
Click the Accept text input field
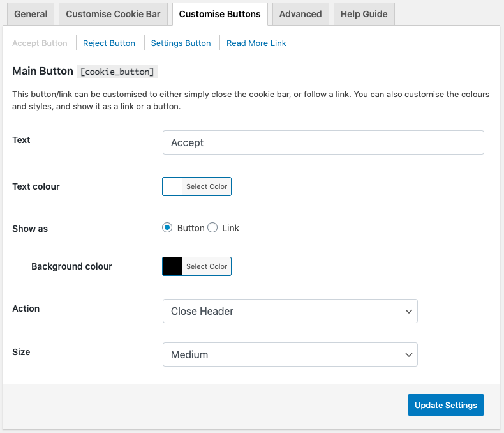click(323, 142)
